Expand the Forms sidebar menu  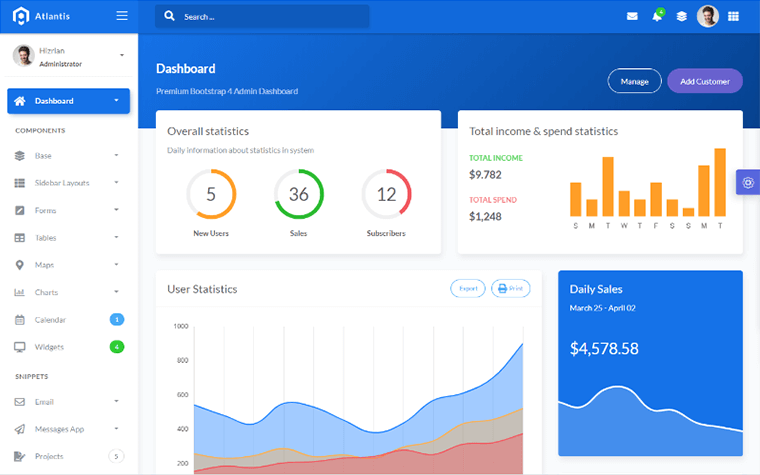tap(68, 210)
